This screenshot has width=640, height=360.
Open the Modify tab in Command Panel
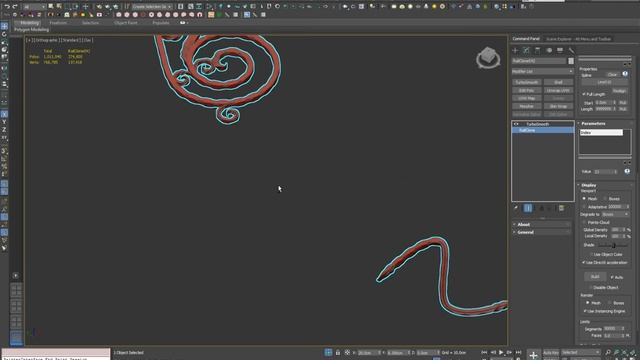coord(527,50)
